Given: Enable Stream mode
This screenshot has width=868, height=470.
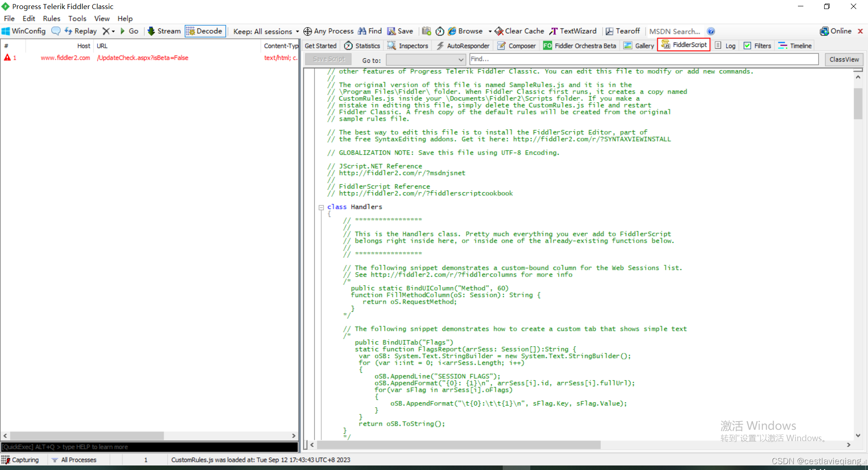Looking at the screenshot, I should tap(164, 31).
